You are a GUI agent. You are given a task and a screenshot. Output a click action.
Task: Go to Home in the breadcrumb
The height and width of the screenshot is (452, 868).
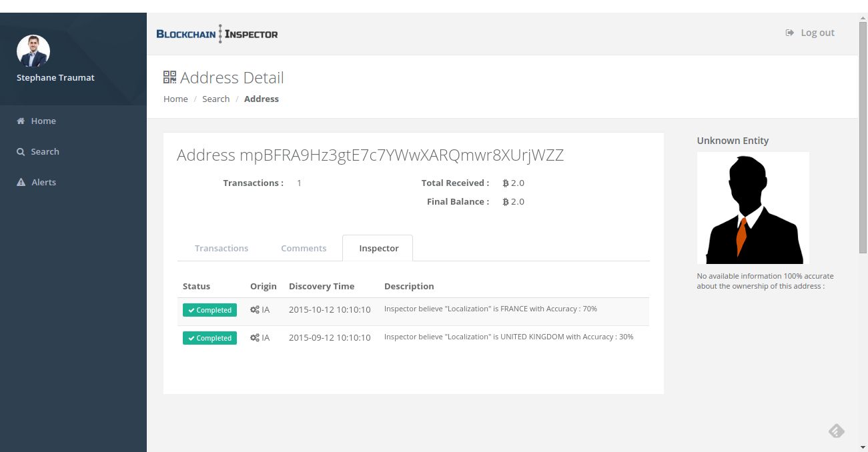click(175, 99)
